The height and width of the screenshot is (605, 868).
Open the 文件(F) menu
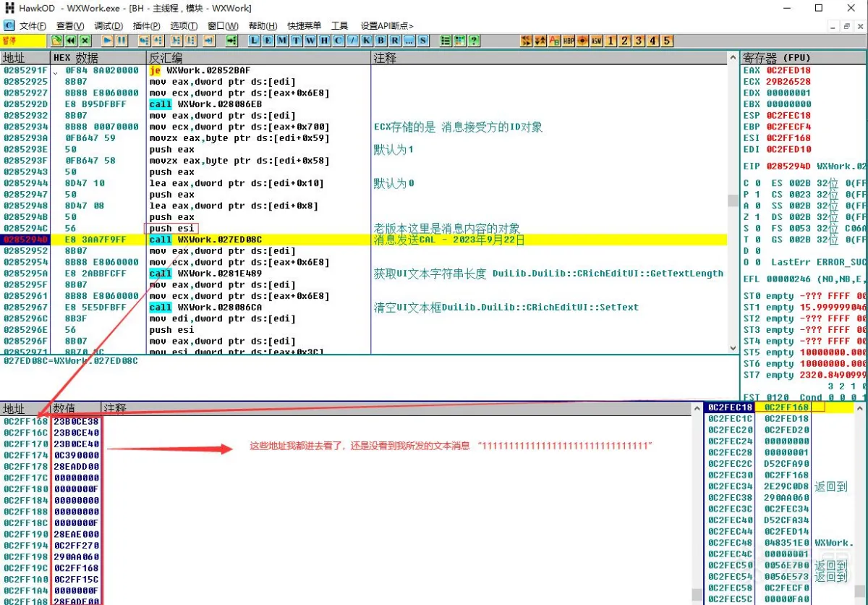[x=33, y=26]
